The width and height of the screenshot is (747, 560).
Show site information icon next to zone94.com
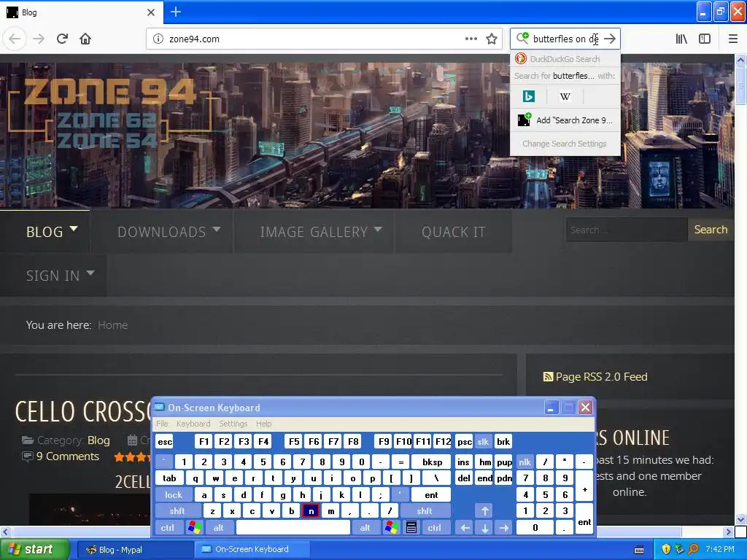[158, 39]
